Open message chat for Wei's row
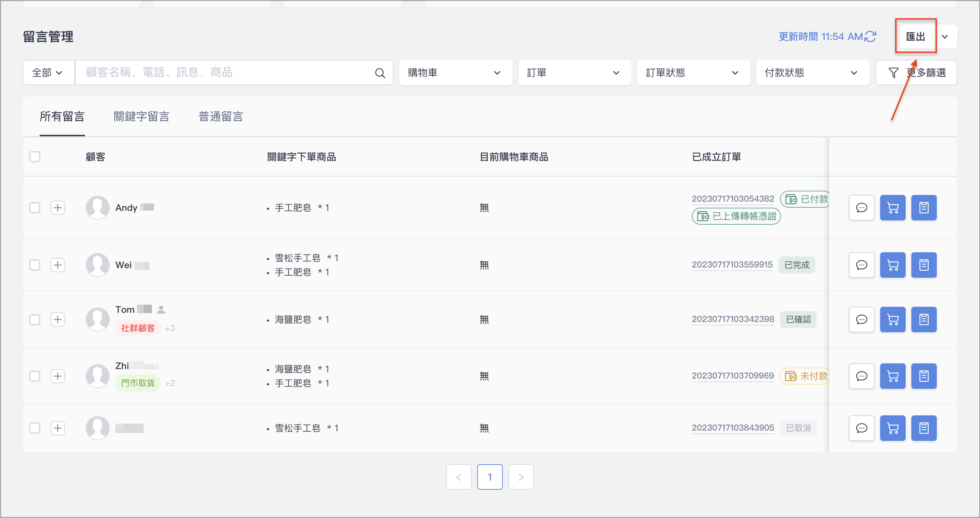Image resolution: width=980 pixels, height=518 pixels. [861, 265]
